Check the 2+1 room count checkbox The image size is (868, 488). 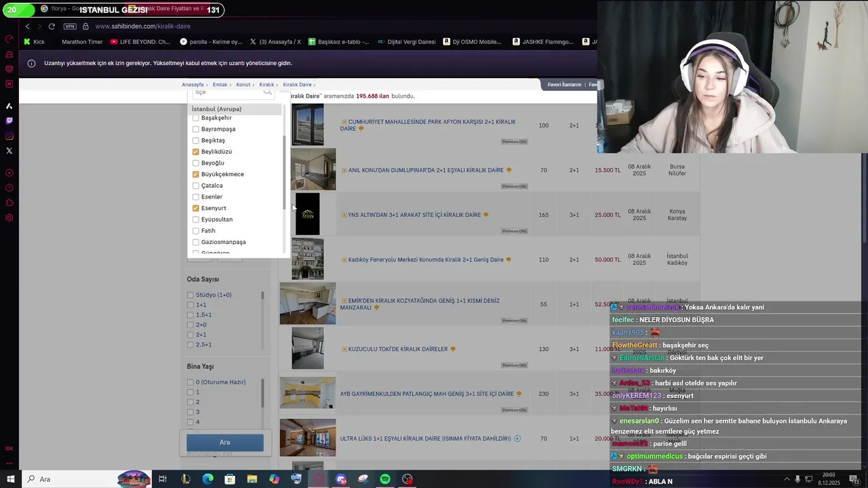pos(191,335)
